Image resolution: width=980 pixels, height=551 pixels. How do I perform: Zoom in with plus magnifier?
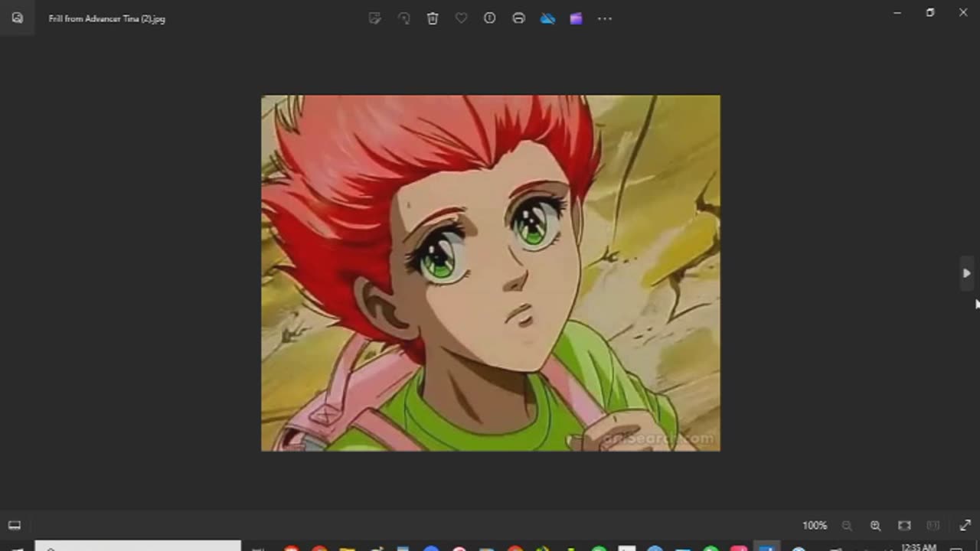pos(875,526)
